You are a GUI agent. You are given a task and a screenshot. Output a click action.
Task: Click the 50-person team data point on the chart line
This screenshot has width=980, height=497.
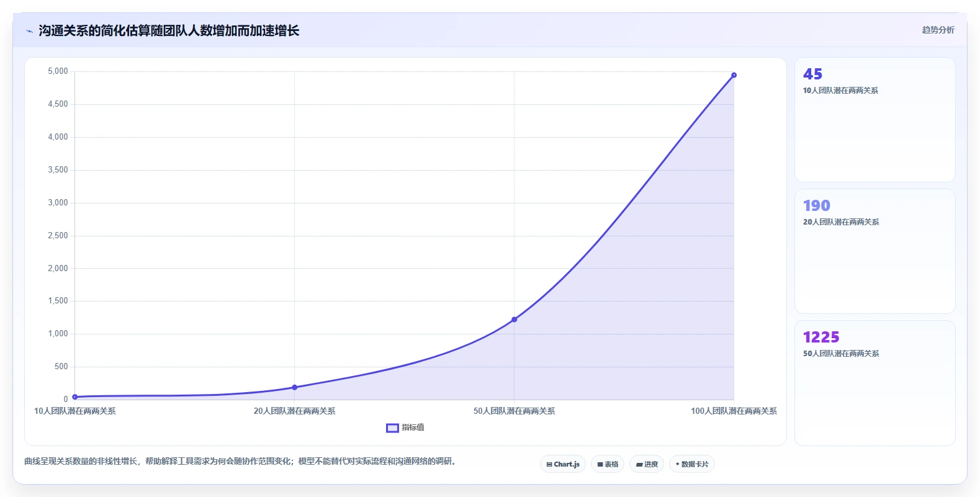tap(514, 320)
